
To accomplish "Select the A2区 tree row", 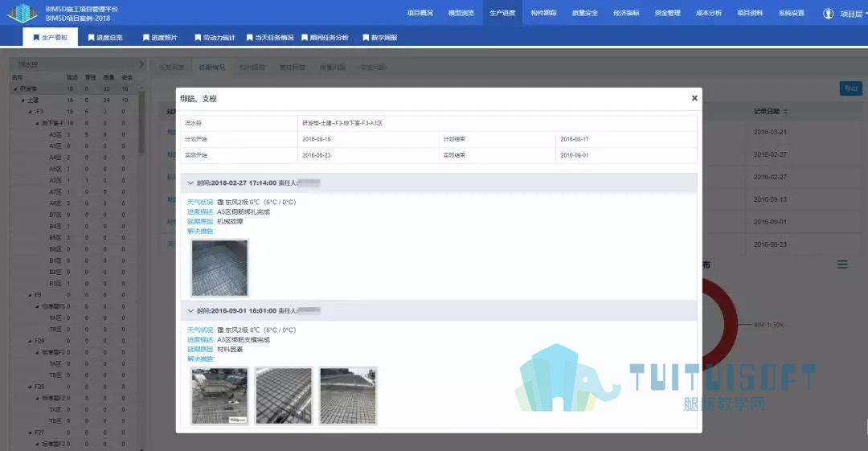I will pyautogui.click(x=75, y=181).
